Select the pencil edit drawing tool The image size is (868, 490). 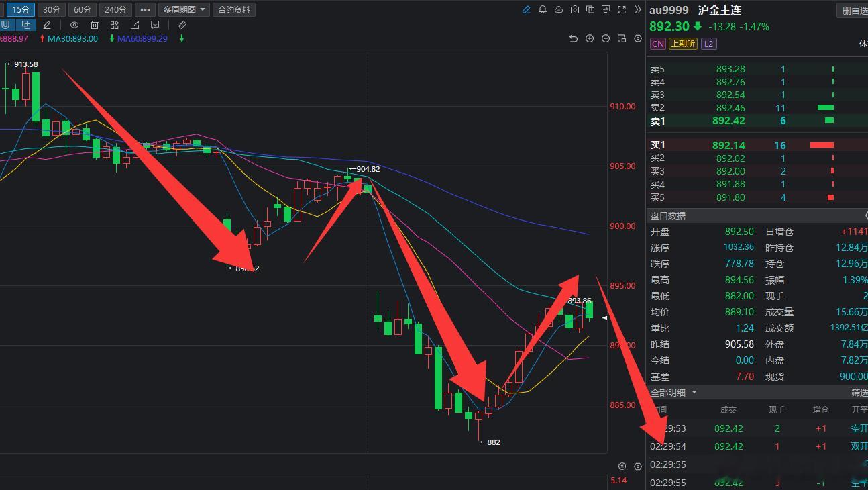pos(47,25)
